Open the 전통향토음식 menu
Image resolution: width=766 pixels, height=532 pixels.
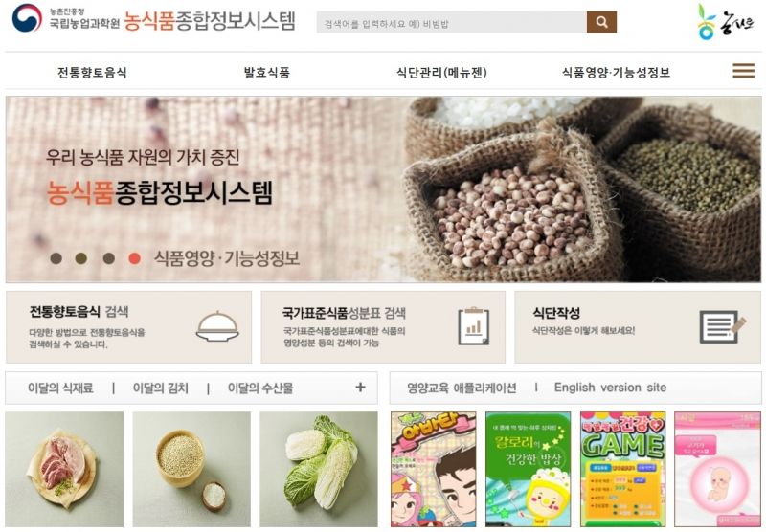(92, 72)
